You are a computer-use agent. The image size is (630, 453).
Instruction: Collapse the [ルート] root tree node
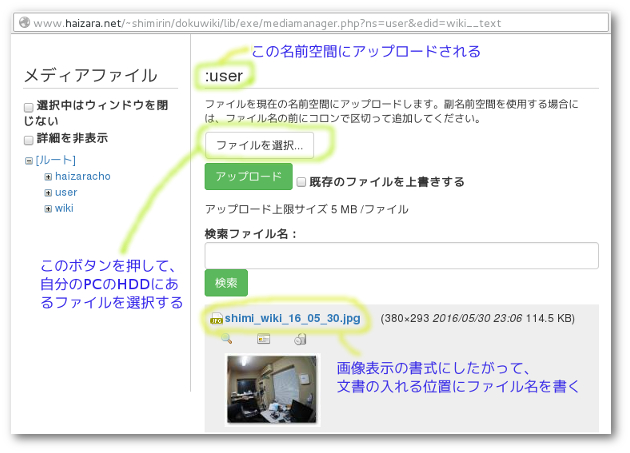coord(29,161)
